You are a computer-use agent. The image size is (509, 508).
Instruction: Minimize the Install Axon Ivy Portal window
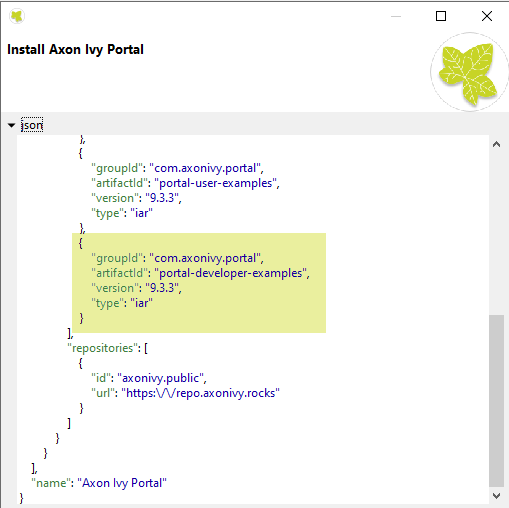pyautogui.click(x=396, y=16)
